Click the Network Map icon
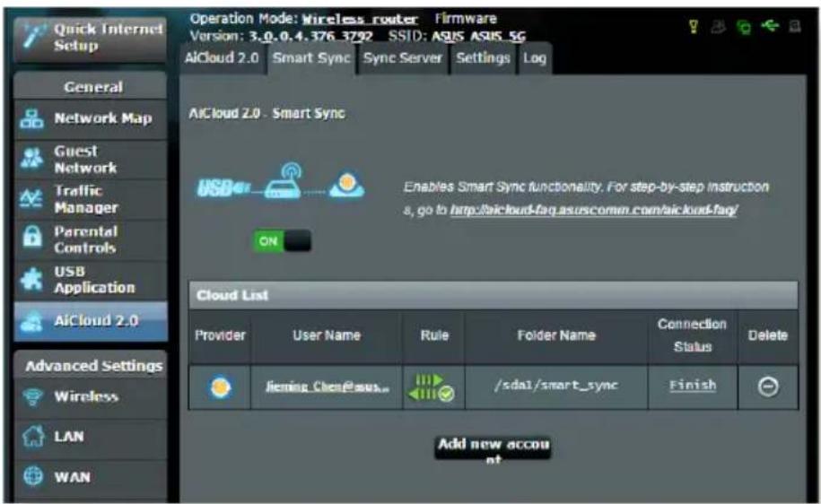Viewport: 821px width, 504px height. 32,118
